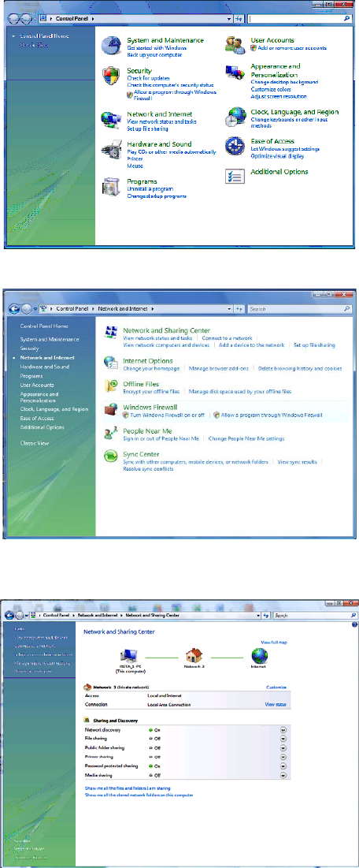Image resolution: width=359 pixels, height=868 pixels.
Task: Expand the Password protected sharing settings
Action: (x=283, y=766)
